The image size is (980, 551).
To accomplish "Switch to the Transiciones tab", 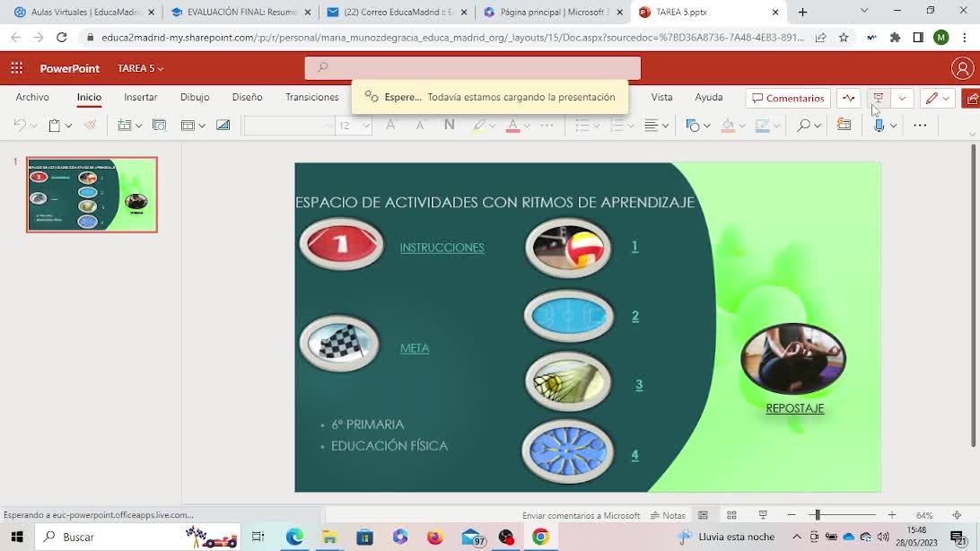I will 312,98.
